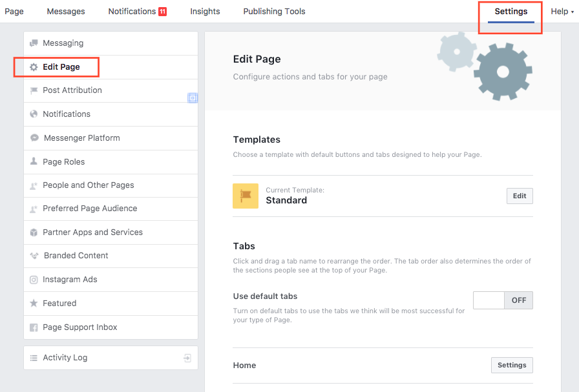Select Edit Page in sidebar
The image size is (579, 392).
(x=111, y=67)
